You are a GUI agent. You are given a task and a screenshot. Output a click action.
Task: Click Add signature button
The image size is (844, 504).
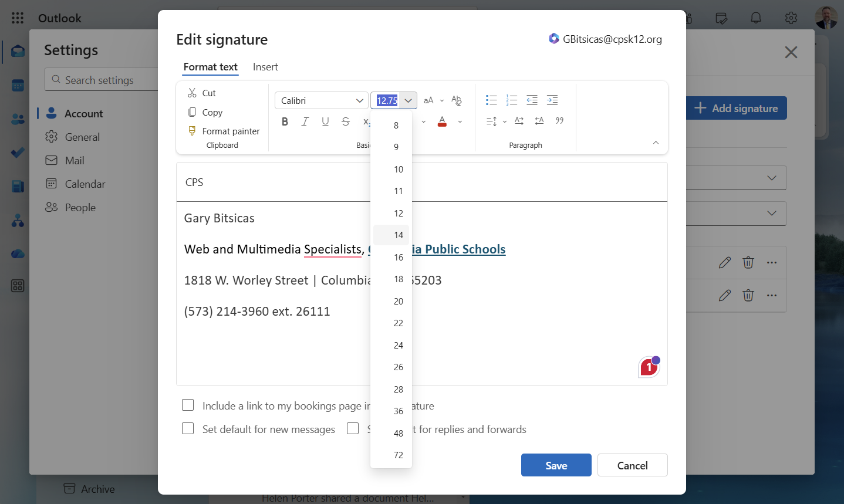pyautogui.click(x=736, y=108)
